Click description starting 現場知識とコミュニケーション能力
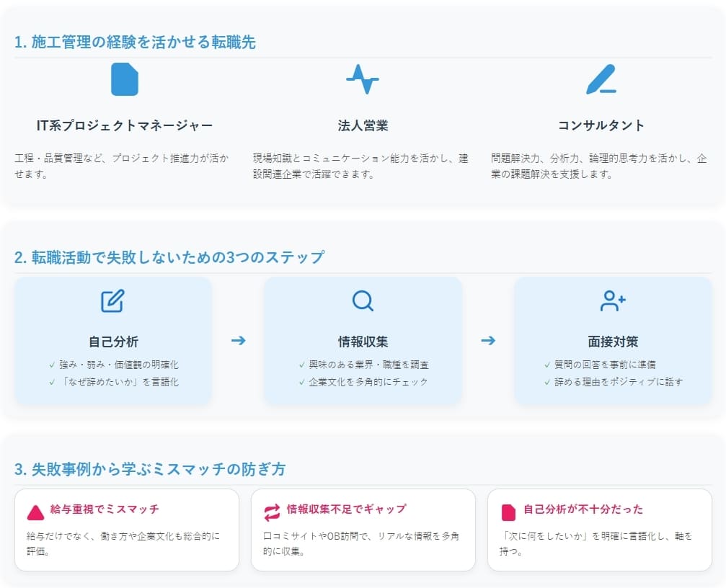Image resolution: width=726 pixels, height=588 pixels. (360, 166)
